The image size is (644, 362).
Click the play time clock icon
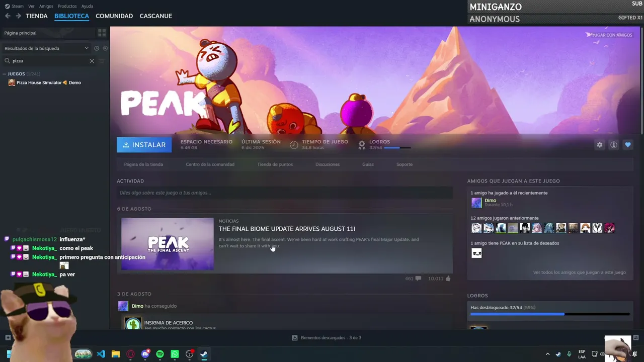click(294, 145)
